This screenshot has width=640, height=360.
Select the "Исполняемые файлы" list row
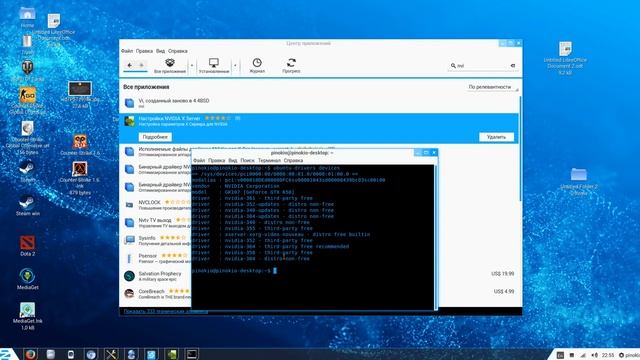click(x=156, y=151)
